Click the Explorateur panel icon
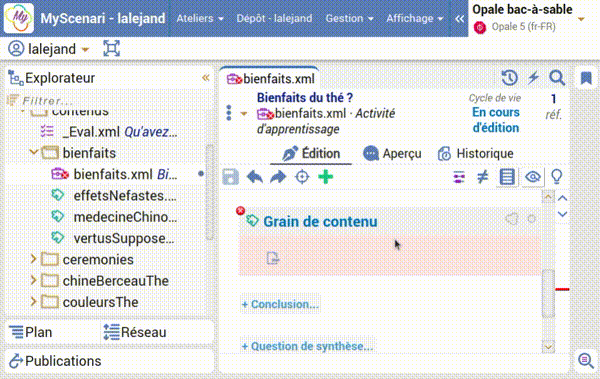The image size is (600, 379). [x=16, y=78]
